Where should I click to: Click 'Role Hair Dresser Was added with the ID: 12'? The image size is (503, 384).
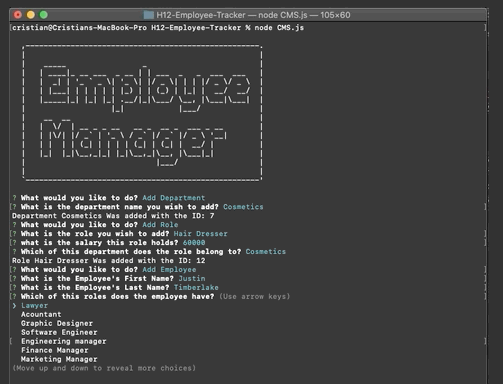pyautogui.click(x=109, y=261)
